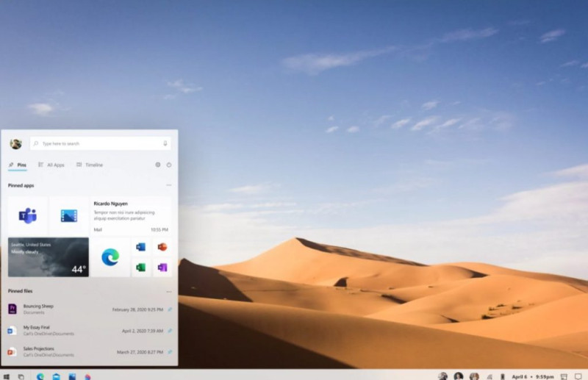
Task: Click the power button in Start menu
Action: (168, 165)
